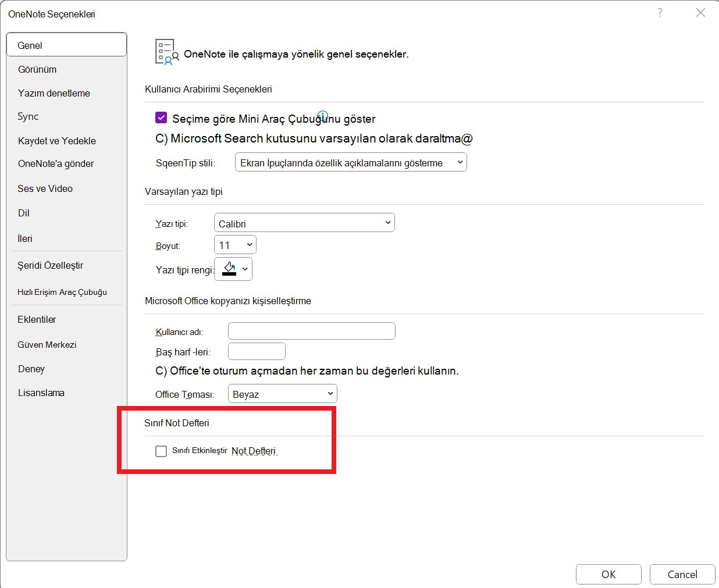Open the Boyut size dropdown

[235, 245]
